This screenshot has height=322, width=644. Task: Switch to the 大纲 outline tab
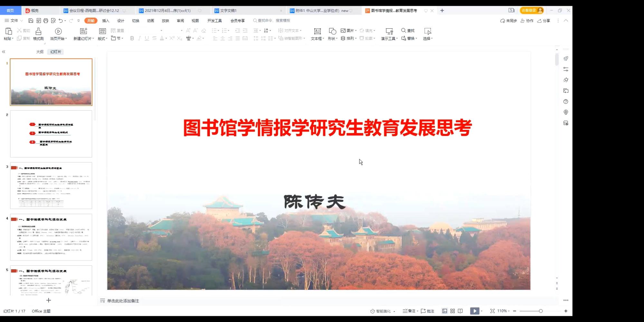(x=40, y=52)
